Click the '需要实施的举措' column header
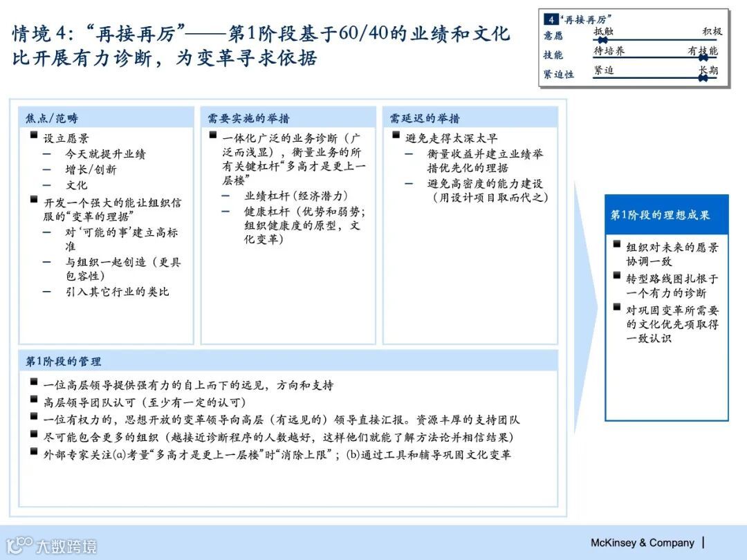Viewport: 747px width, 560px height. (288, 118)
